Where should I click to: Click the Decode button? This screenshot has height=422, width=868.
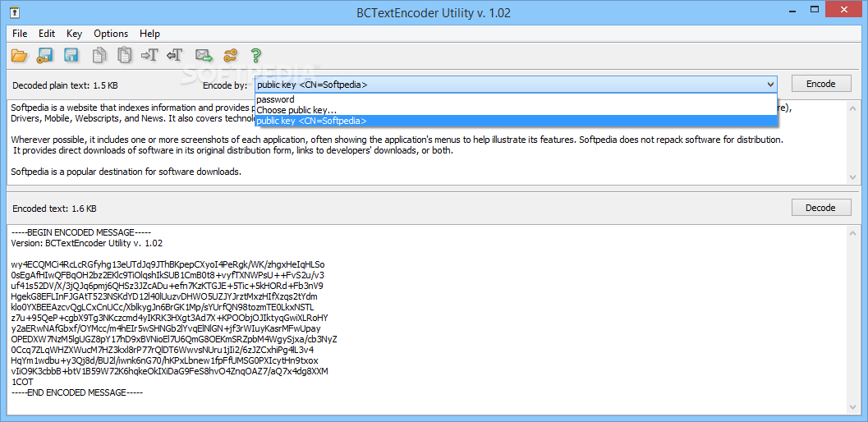click(821, 208)
